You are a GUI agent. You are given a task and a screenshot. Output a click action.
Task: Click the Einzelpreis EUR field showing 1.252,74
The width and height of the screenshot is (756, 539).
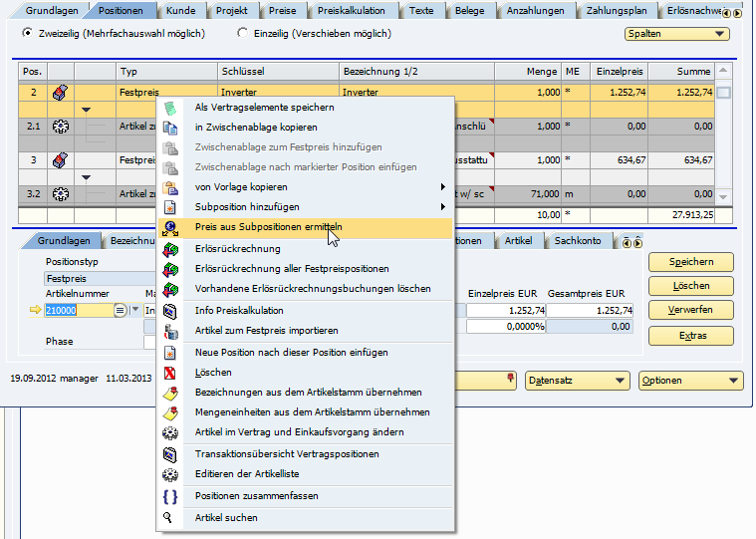click(x=506, y=311)
